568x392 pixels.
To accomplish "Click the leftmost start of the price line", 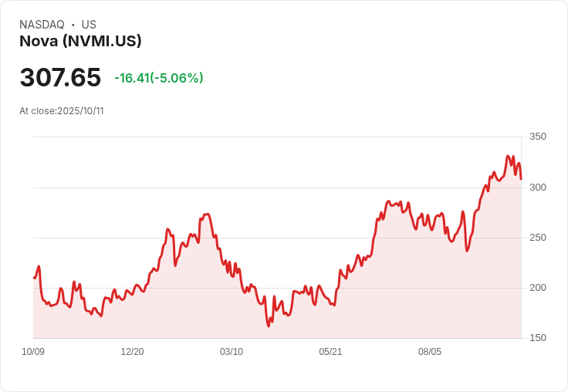I will (34, 278).
